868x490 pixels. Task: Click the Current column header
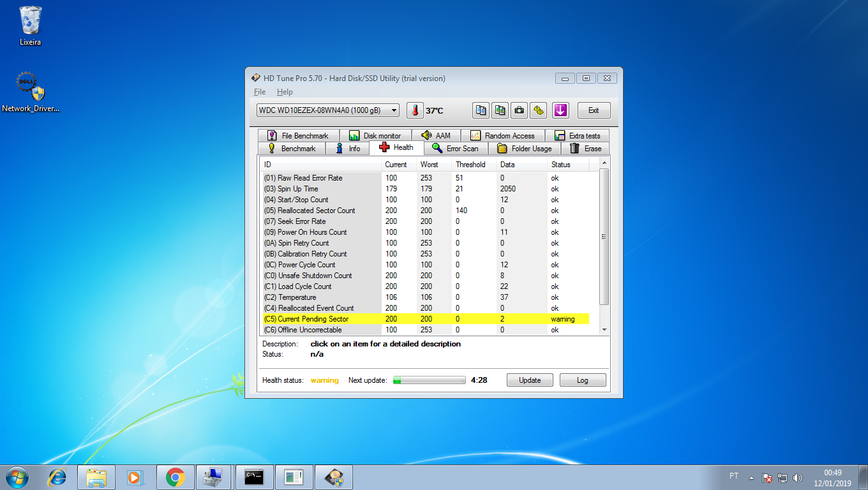pos(400,165)
